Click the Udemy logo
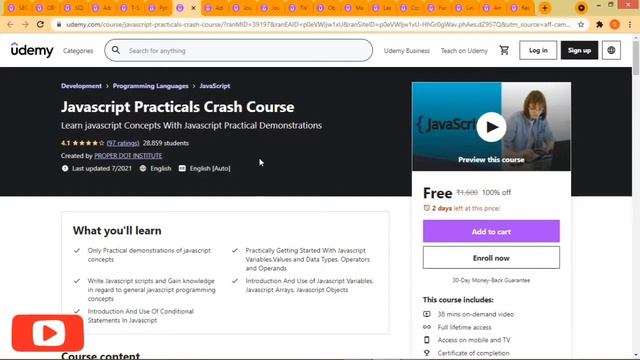This screenshot has height=360, width=640. [32, 50]
